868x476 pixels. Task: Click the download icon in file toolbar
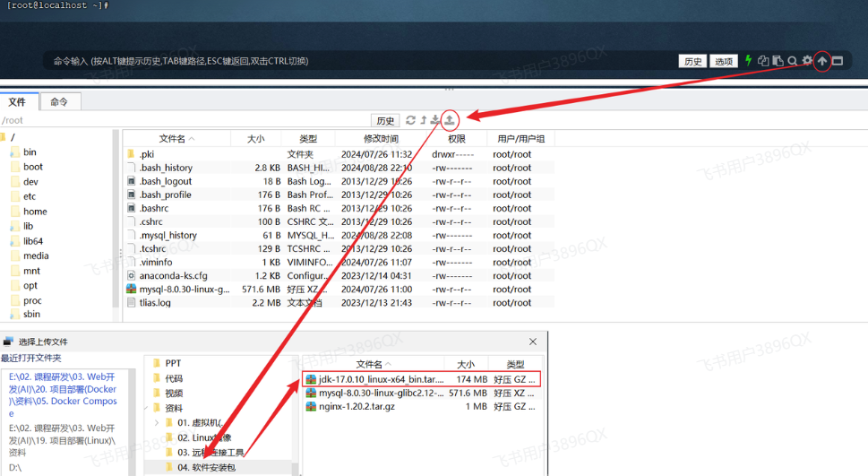pos(435,120)
